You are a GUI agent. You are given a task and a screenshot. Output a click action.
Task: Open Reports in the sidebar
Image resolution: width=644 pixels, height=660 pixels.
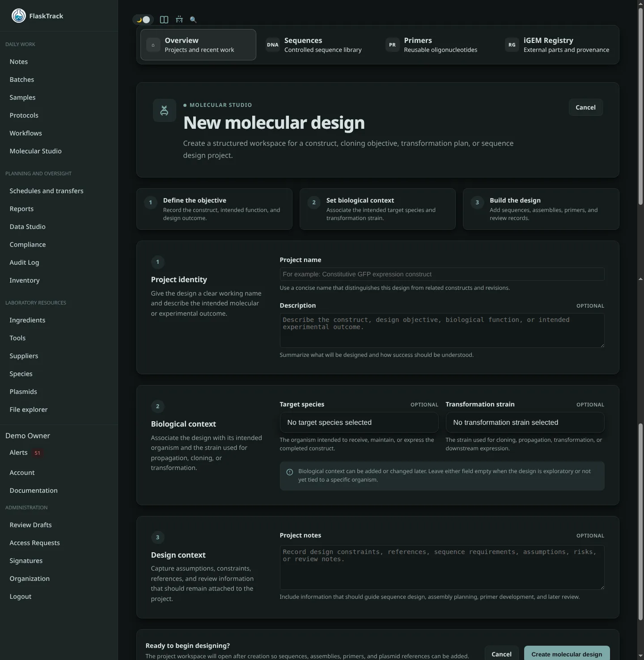click(21, 209)
